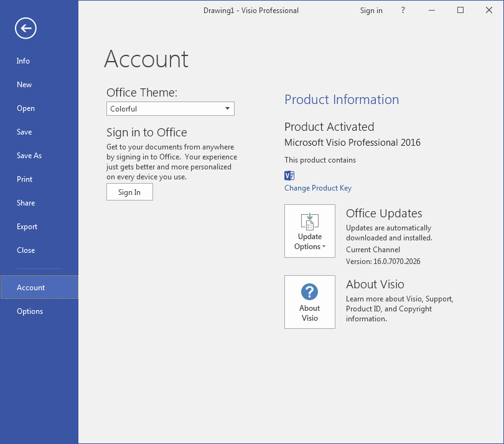Minimize the Visio window

(x=432, y=11)
